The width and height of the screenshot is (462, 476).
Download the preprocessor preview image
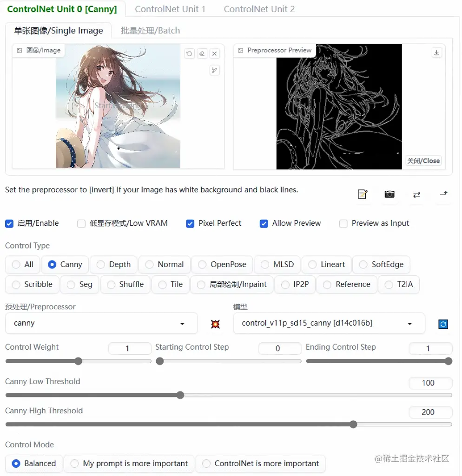(x=436, y=52)
